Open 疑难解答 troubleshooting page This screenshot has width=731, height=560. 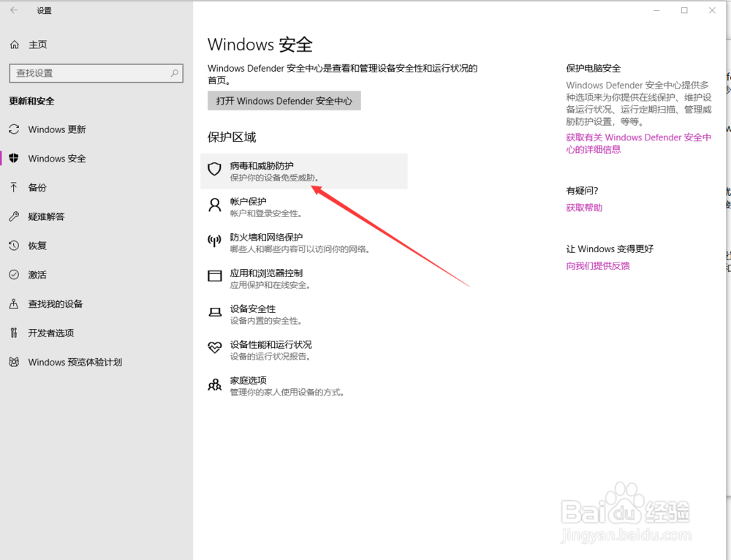click(x=96, y=216)
